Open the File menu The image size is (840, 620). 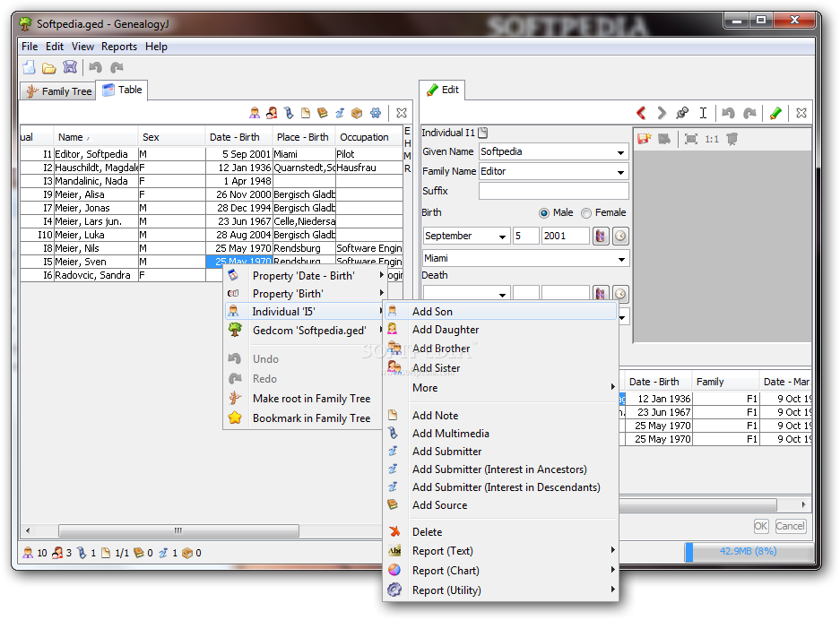tap(30, 47)
